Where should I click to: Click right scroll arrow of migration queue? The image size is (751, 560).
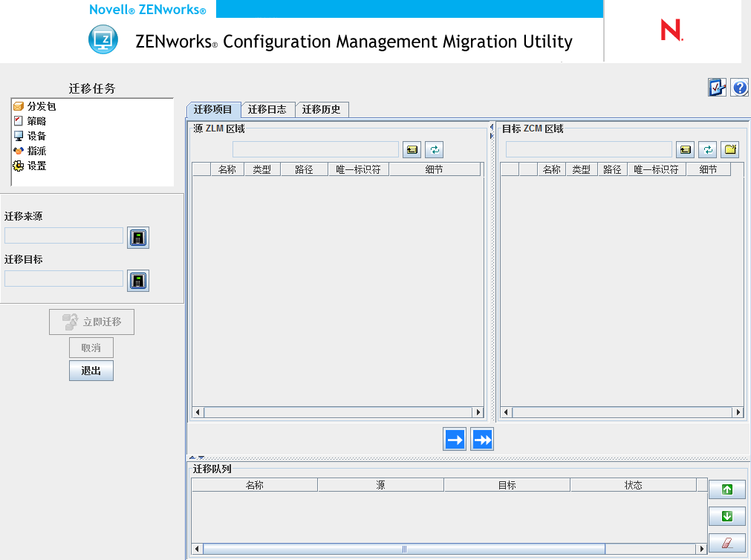(x=701, y=549)
